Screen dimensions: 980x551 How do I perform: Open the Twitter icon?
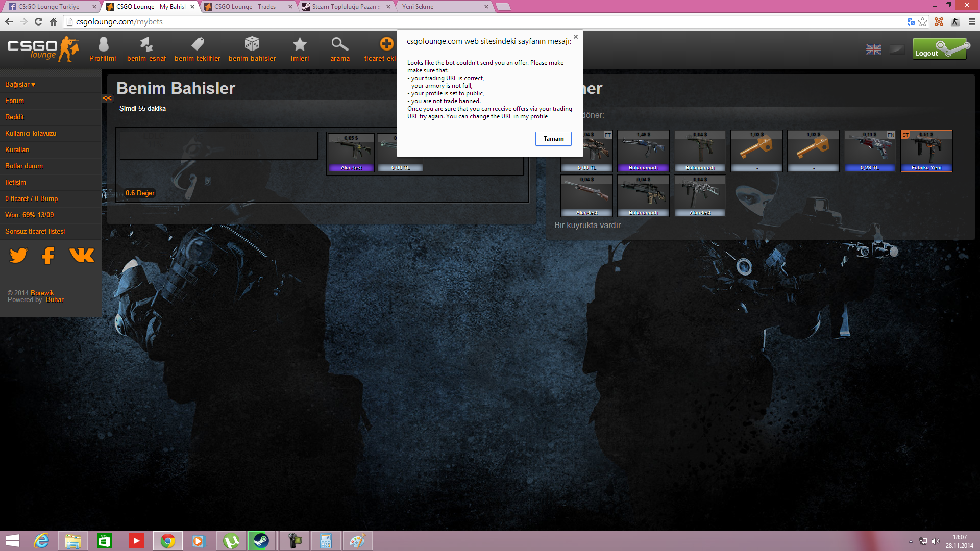[19, 255]
